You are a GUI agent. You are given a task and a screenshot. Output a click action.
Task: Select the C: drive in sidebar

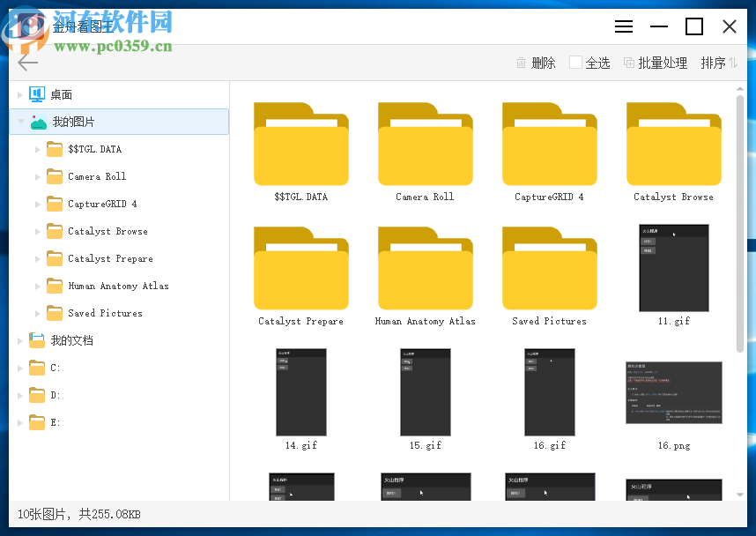[55, 368]
